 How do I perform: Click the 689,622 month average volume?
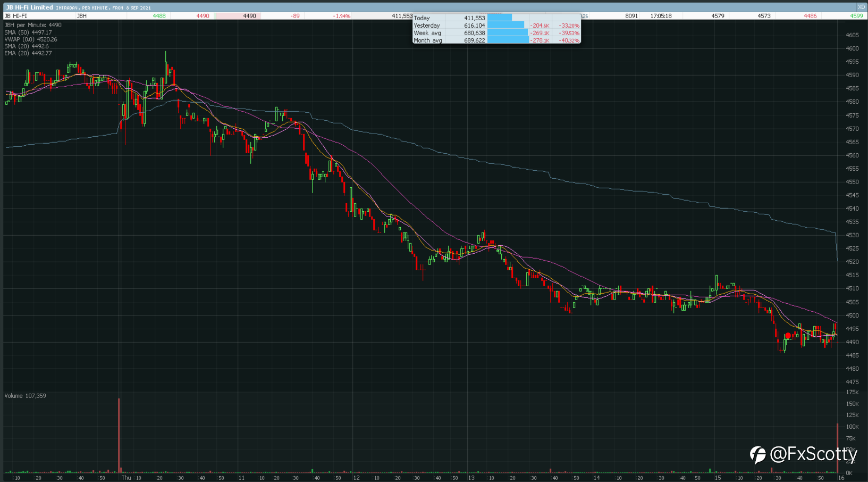pos(475,40)
